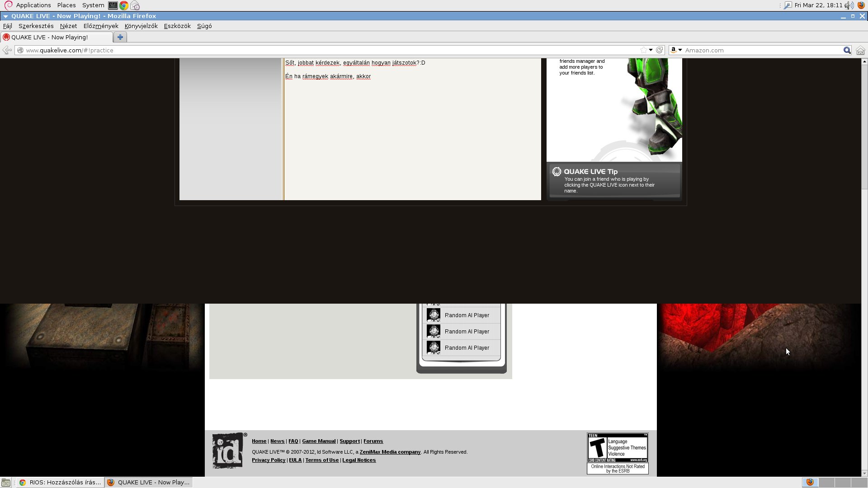868x488 pixels.
Task: Click the page vertical scrollbar thumb
Action: (x=864, y=127)
